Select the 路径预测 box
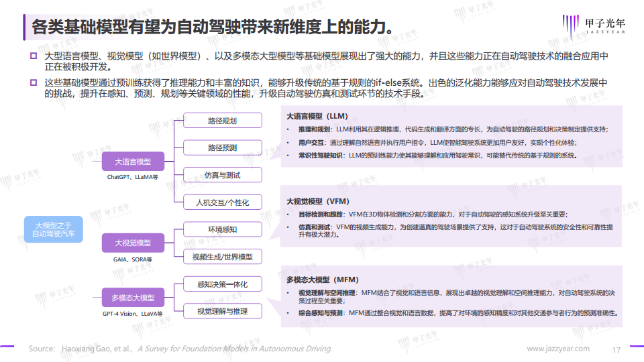Viewport: 644px width, 362px height. tap(222, 147)
